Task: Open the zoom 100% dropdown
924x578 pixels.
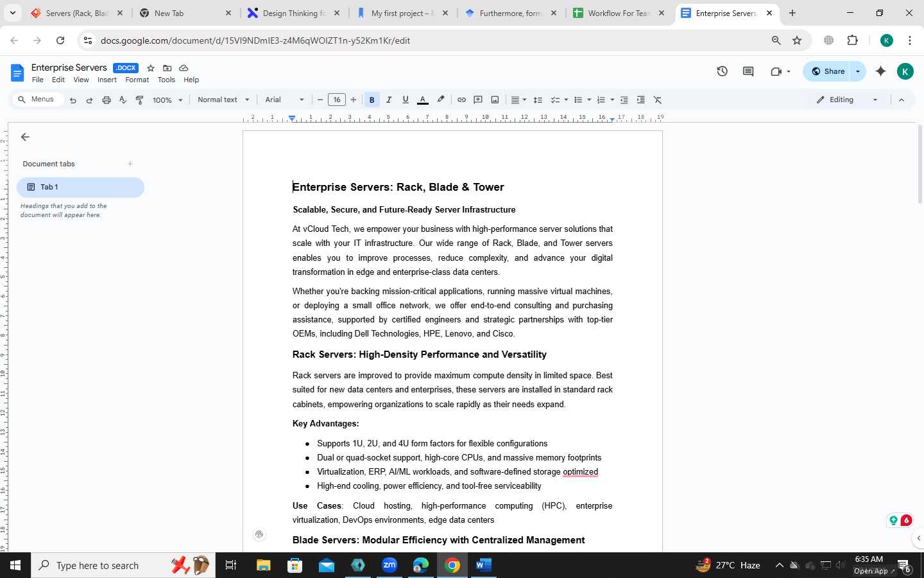Action: pos(167,100)
